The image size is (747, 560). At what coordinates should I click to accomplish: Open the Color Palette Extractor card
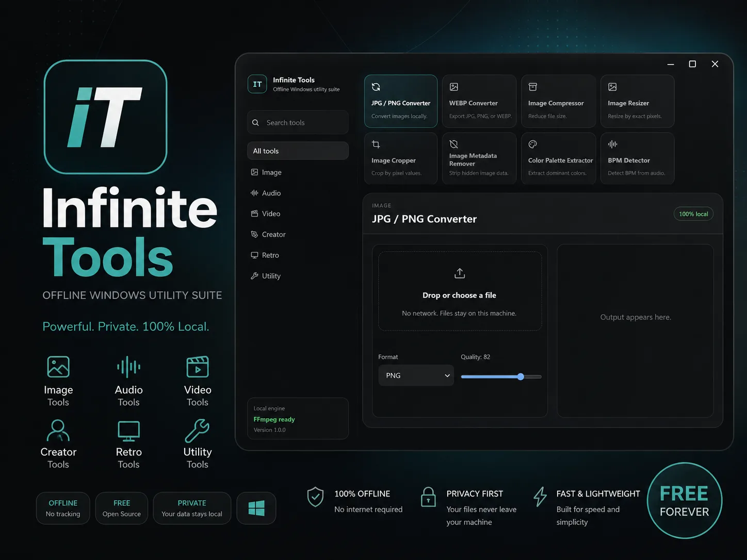click(559, 158)
